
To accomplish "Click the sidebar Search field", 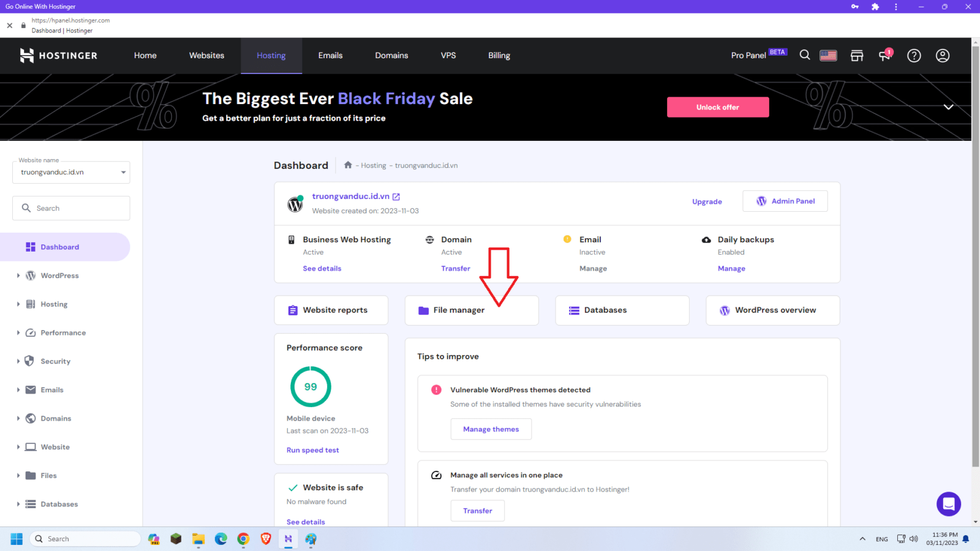I will (70, 208).
